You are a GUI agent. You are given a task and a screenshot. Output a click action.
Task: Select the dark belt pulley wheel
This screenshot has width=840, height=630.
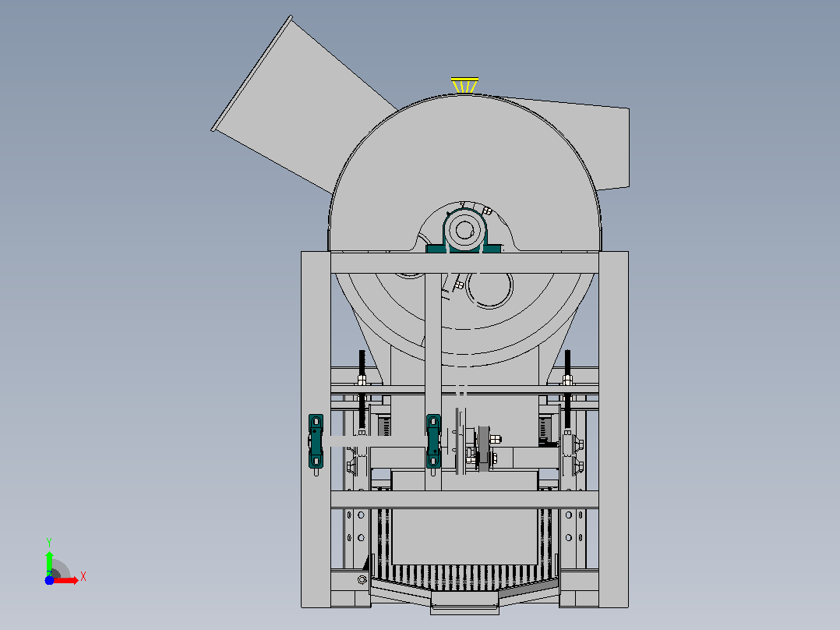485,449
